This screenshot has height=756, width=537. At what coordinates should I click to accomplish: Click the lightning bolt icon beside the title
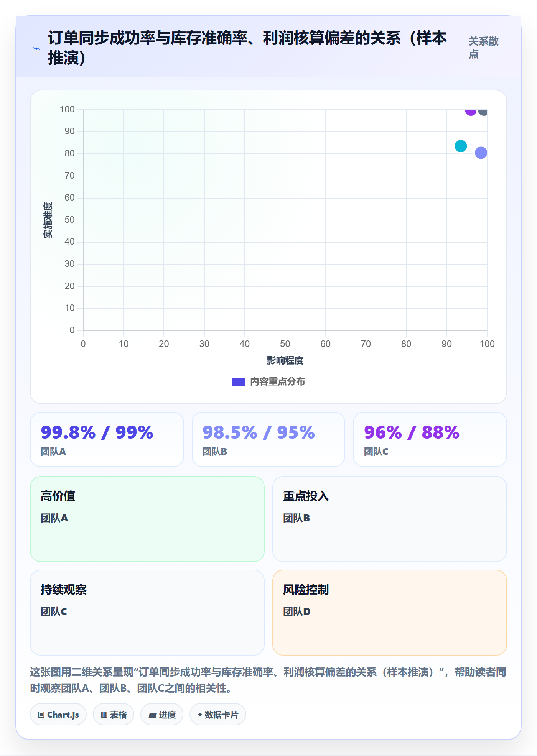pyautogui.click(x=36, y=48)
